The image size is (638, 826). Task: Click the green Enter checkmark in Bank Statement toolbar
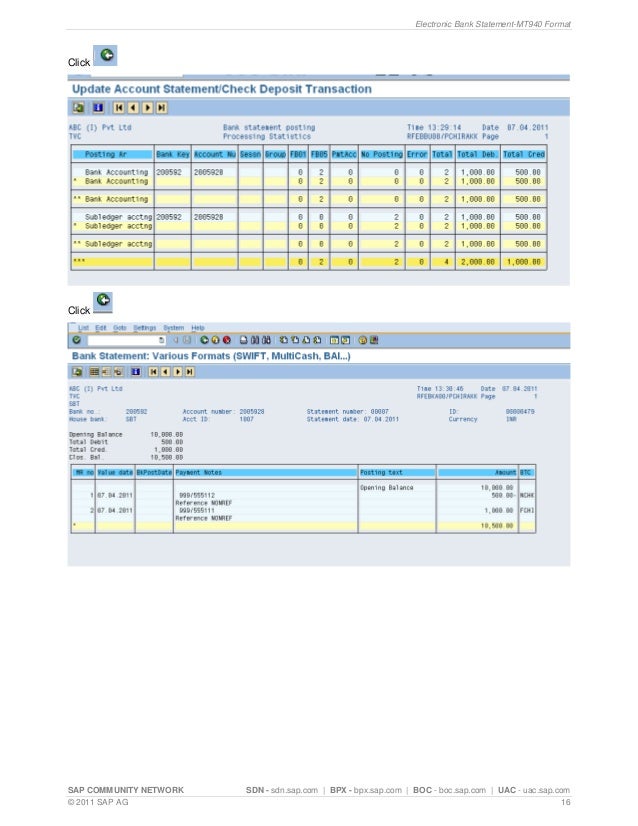[76, 340]
